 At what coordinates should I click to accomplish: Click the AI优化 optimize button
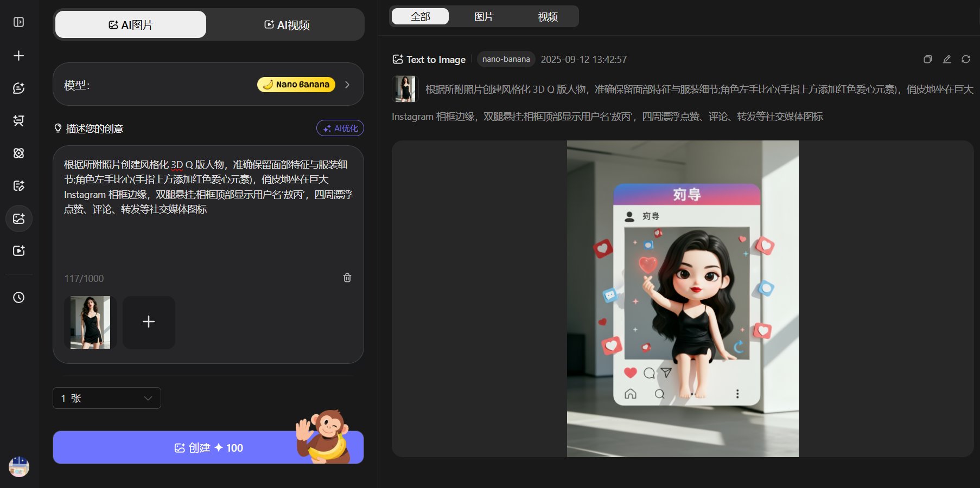coord(340,128)
